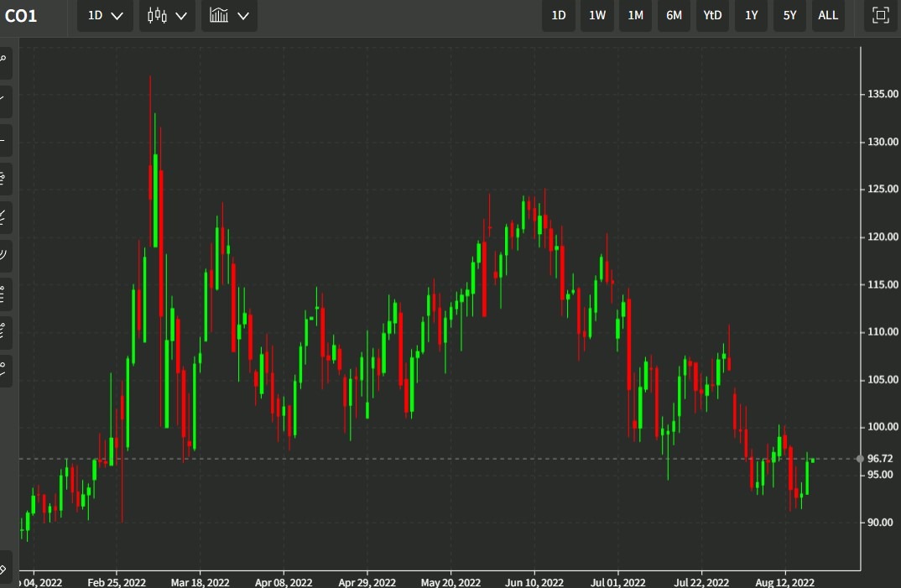901x588 pixels.
Task: Click the 115.00 price axis label
Action: (883, 284)
